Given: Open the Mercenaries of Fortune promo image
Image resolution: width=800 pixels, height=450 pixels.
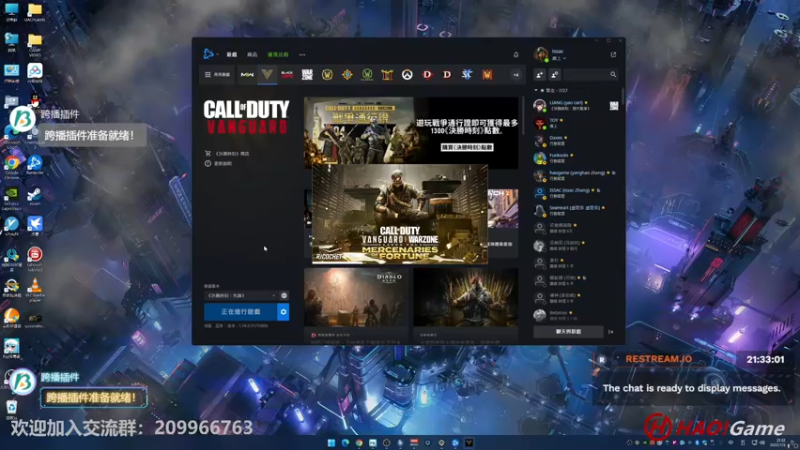Looking at the screenshot, I should [x=399, y=214].
